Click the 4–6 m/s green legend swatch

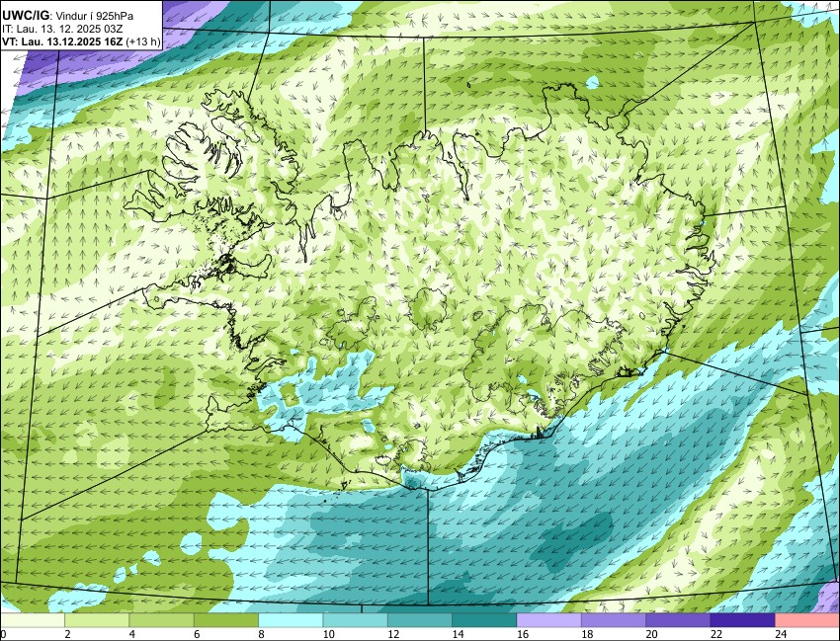click(162, 620)
